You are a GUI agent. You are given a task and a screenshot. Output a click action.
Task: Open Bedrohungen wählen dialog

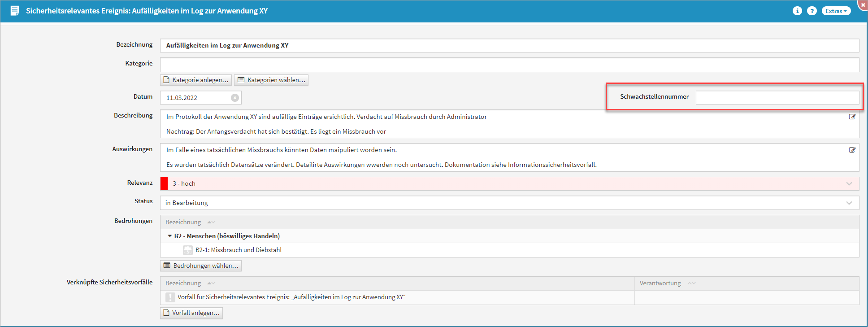(x=201, y=266)
